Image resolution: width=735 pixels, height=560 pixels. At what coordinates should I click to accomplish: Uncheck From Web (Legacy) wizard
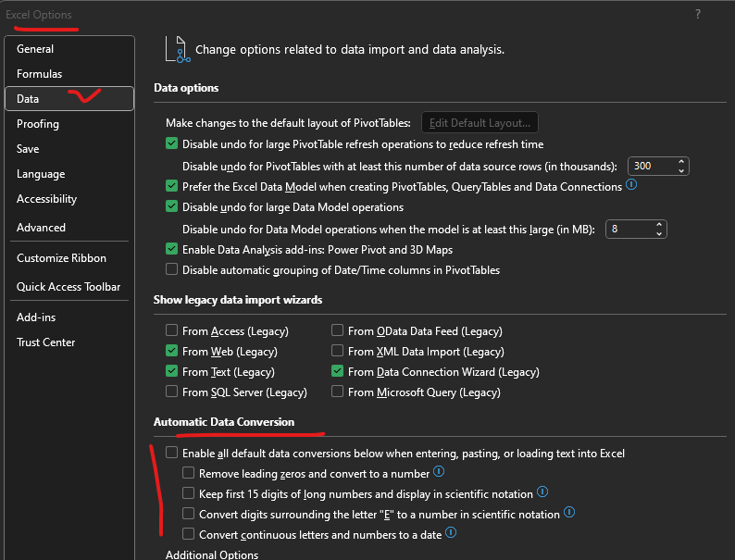[x=171, y=351]
